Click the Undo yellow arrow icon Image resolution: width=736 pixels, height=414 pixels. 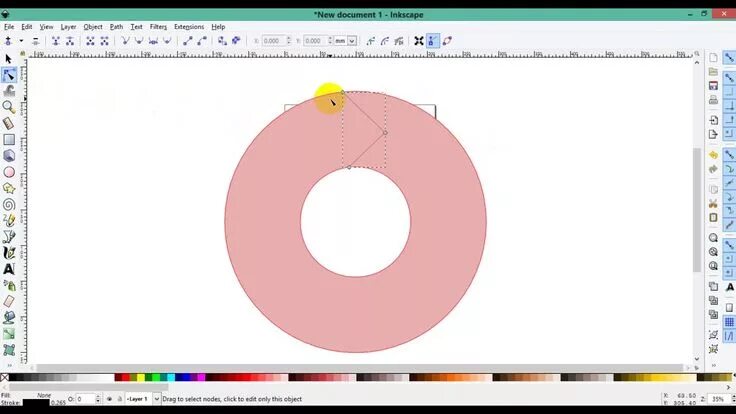pos(713,155)
